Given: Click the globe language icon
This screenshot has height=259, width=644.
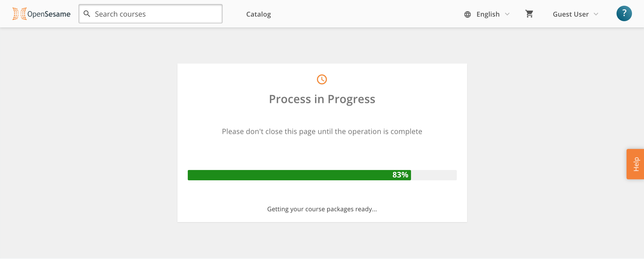Looking at the screenshot, I should [x=467, y=14].
